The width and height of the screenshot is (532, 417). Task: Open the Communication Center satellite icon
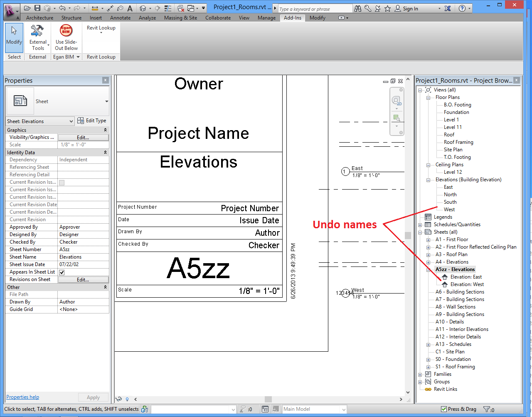(x=378, y=8)
